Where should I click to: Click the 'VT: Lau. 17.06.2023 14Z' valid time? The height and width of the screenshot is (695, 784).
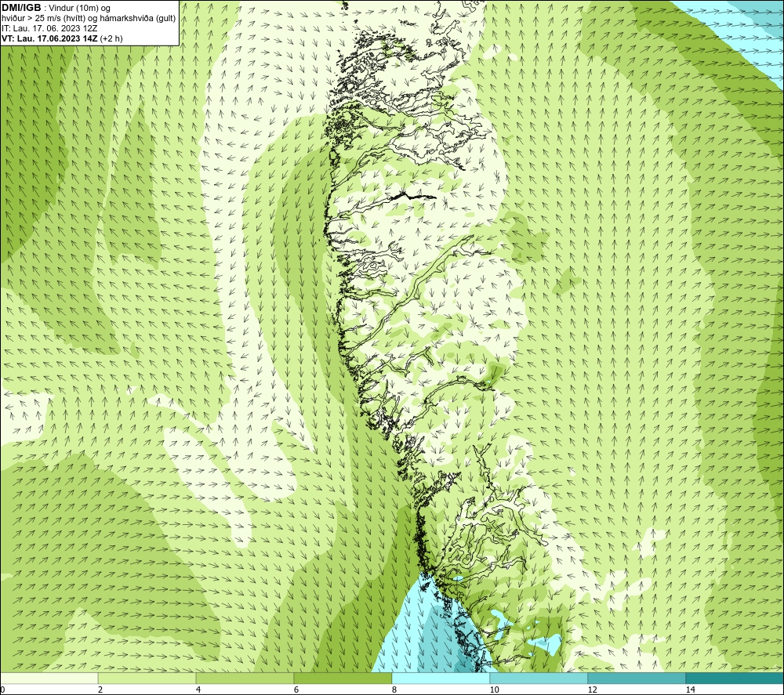[x=49, y=38]
